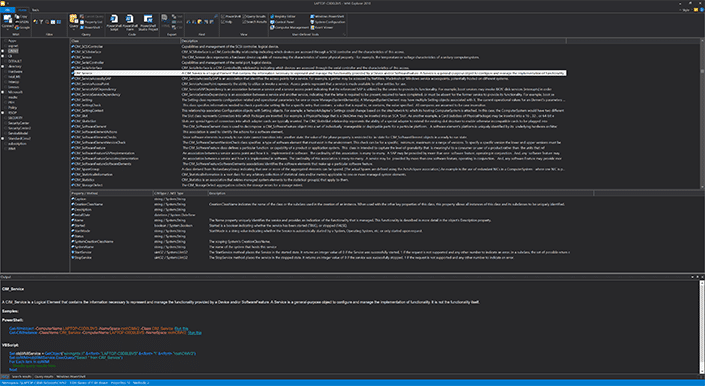Sort by the Class column header
Viewport: 705px width, 386px height.
[125, 41]
